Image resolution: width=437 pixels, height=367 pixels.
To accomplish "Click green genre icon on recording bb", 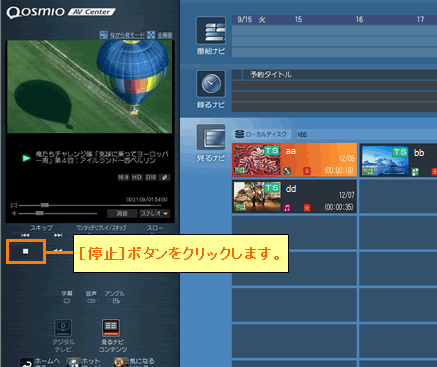I will [x=415, y=172].
